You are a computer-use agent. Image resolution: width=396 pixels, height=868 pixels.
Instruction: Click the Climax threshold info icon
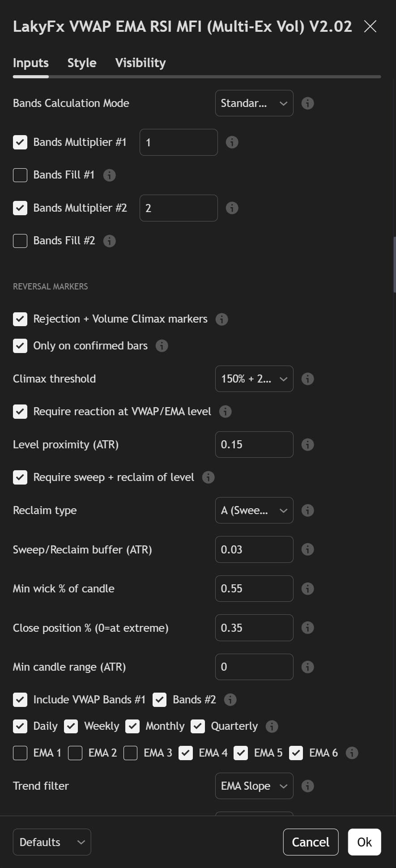[x=307, y=379]
